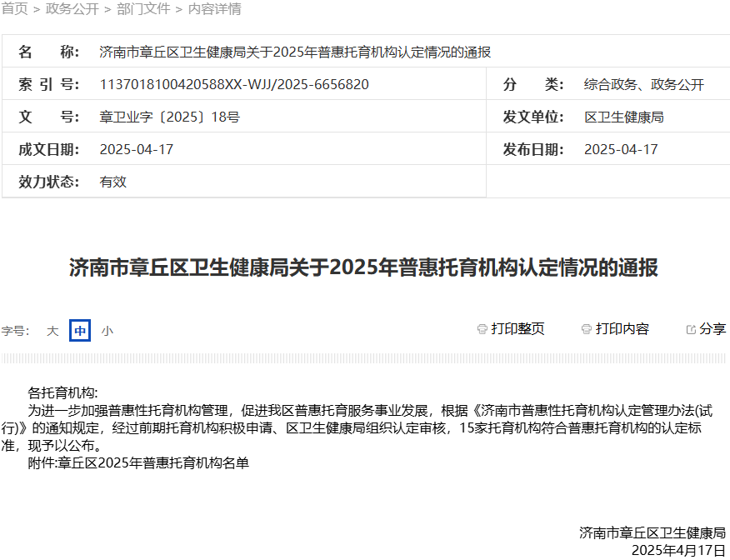Click the share icon beside 分享
Screen dimensions: 730x560
[690, 327]
